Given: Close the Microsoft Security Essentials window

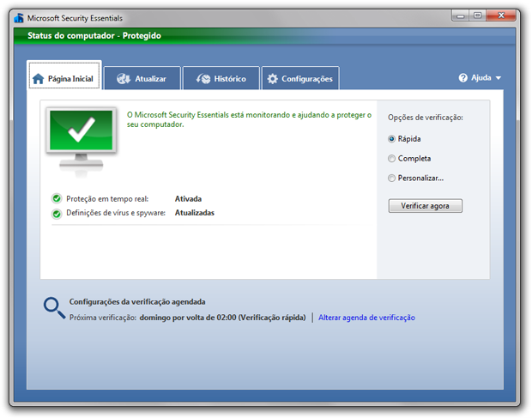Looking at the screenshot, I should [501, 15].
